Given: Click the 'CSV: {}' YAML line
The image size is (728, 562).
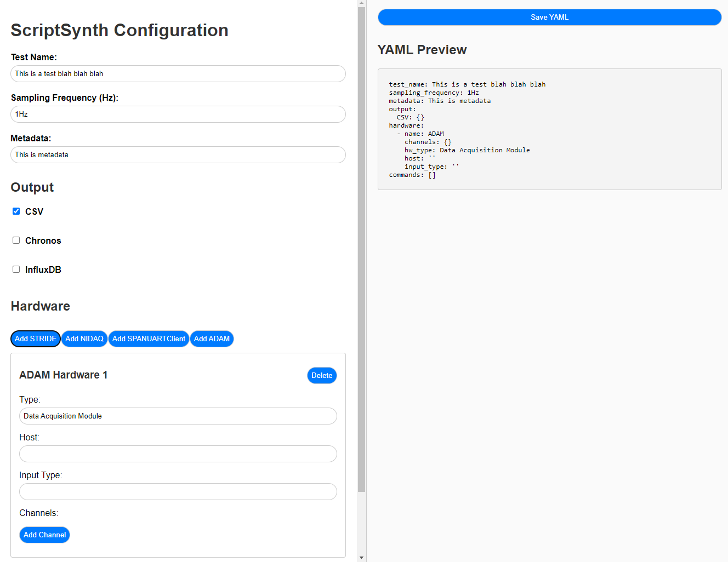Looking at the screenshot, I should pyautogui.click(x=410, y=117).
